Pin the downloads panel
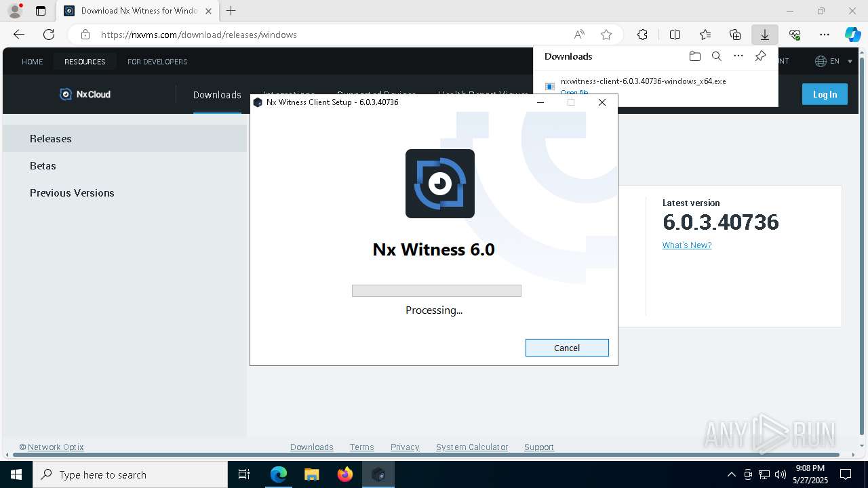868x488 pixels. pyautogui.click(x=760, y=56)
